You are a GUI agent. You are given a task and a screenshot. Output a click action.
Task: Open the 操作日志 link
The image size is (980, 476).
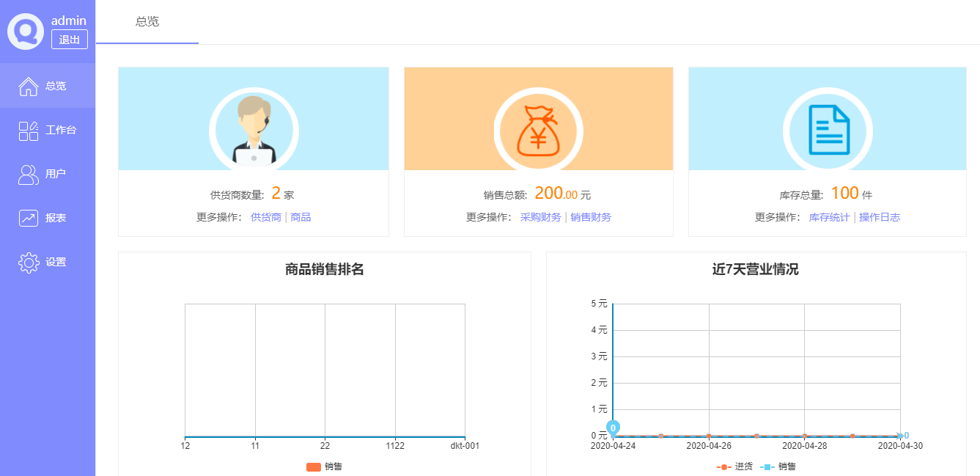point(880,217)
